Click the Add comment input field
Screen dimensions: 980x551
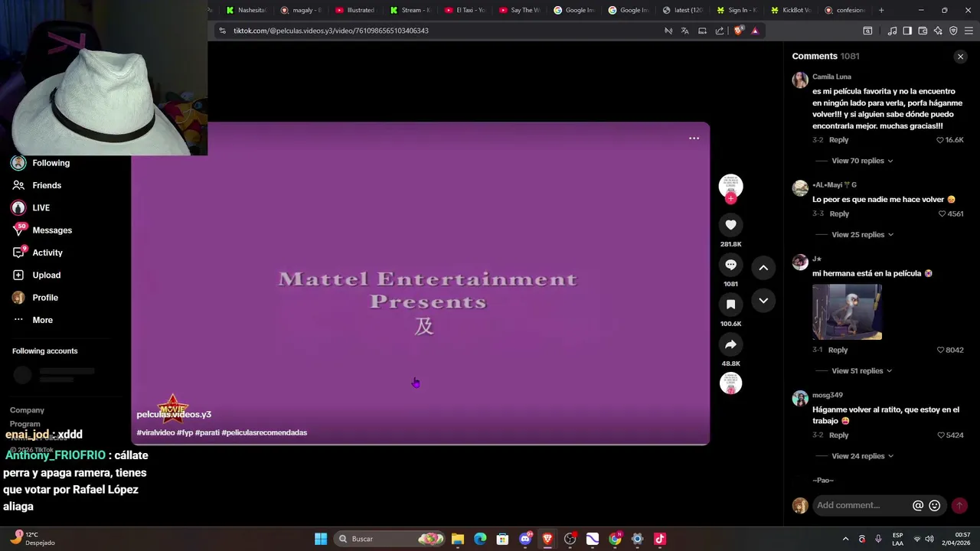861,506
